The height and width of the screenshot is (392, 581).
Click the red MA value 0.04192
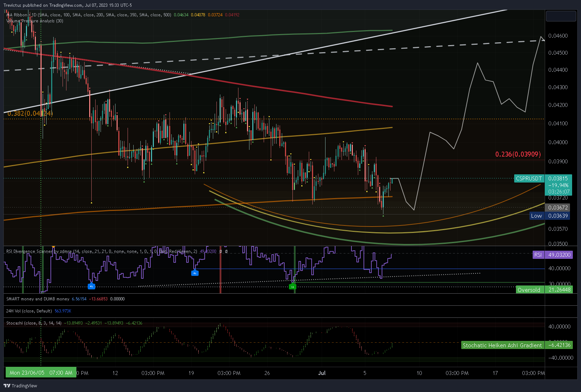pyautogui.click(x=232, y=15)
